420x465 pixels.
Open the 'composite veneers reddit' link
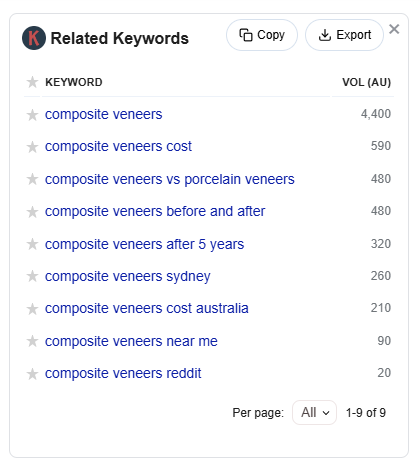tap(123, 373)
